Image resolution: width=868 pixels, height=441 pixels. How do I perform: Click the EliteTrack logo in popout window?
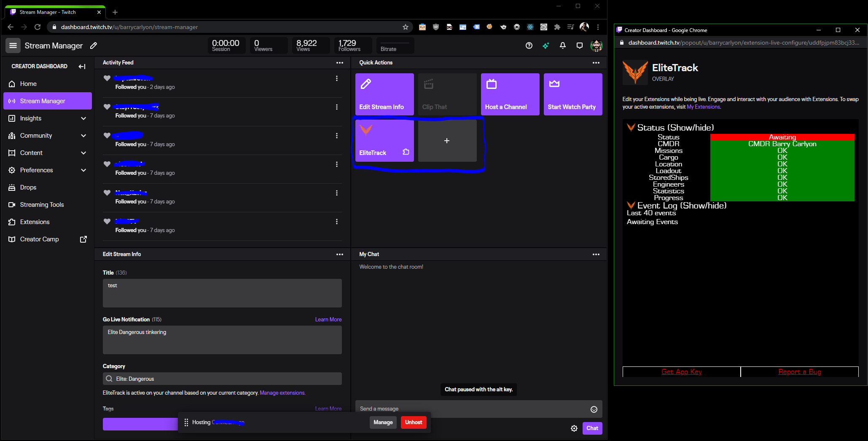[635, 72]
